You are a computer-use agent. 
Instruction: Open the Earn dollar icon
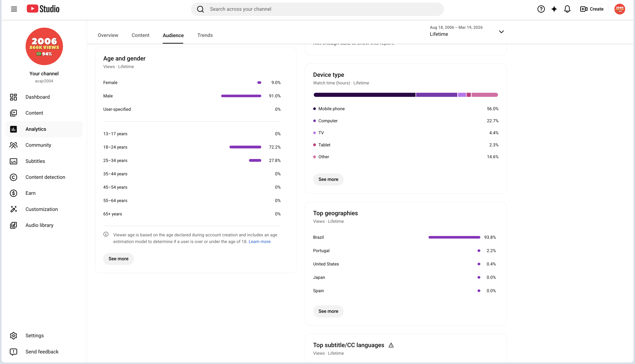tap(14, 193)
